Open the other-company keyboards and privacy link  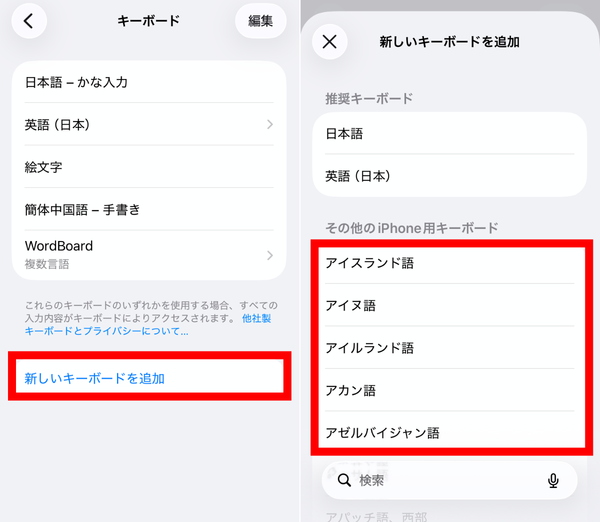(147, 325)
